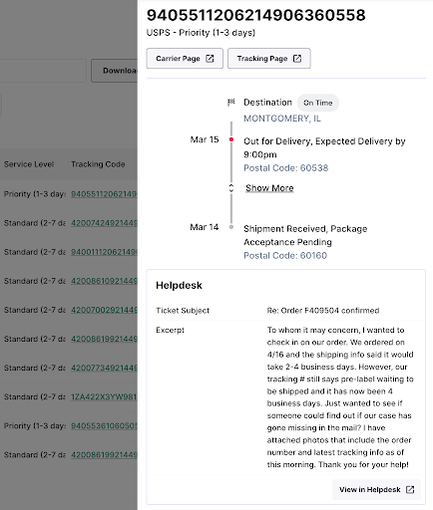This screenshot has width=433, height=510.
Task: Click the View in Helpdesk button
Action: click(x=376, y=489)
